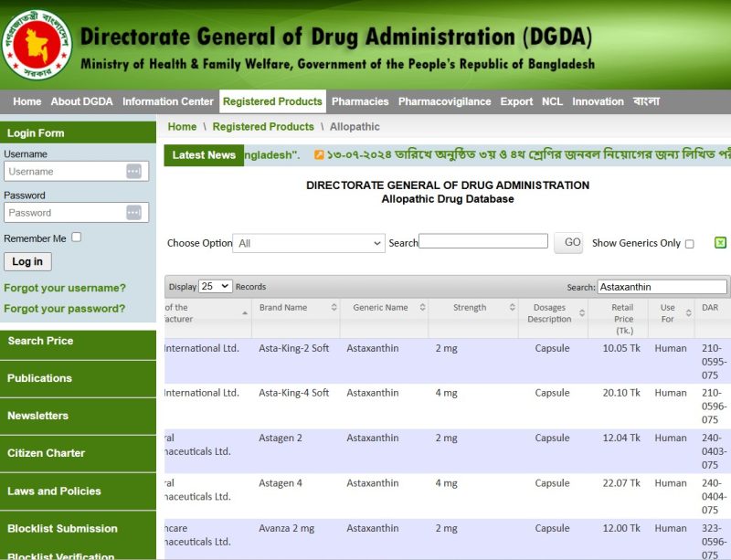Open the Forgot your password link
731x560 pixels.
(x=64, y=309)
